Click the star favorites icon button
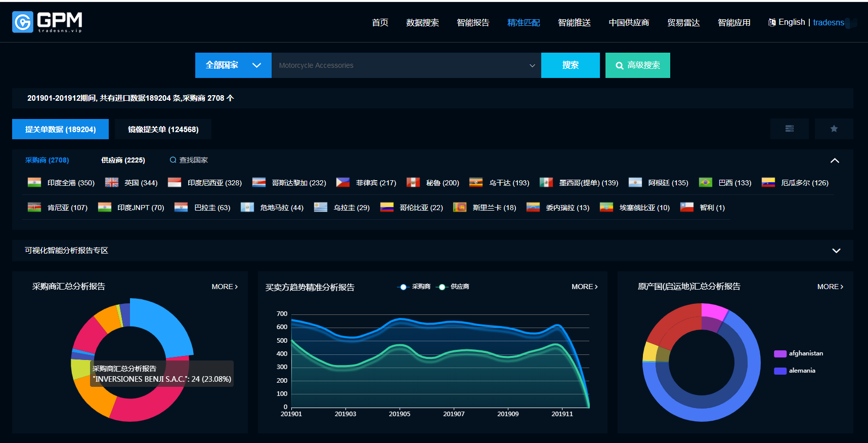 834,129
